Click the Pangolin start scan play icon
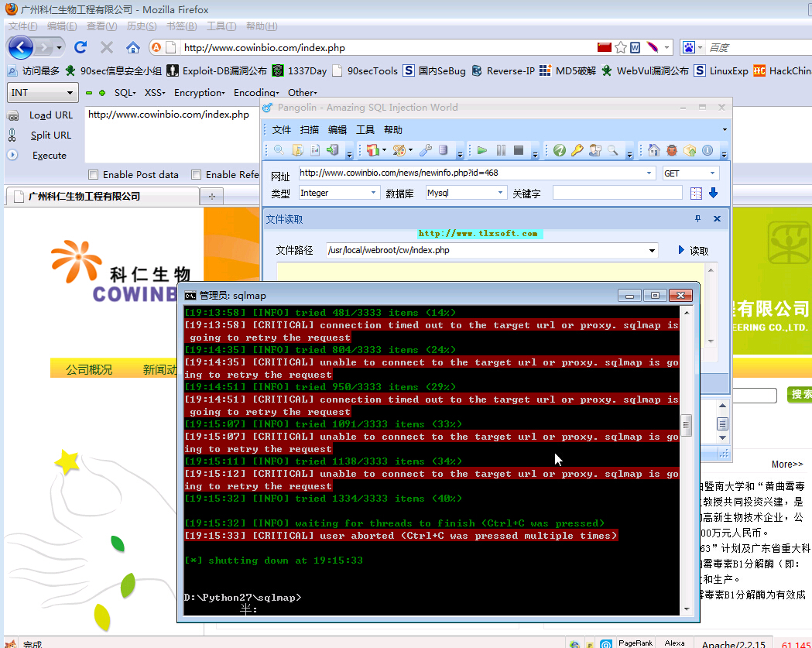 [x=482, y=150]
